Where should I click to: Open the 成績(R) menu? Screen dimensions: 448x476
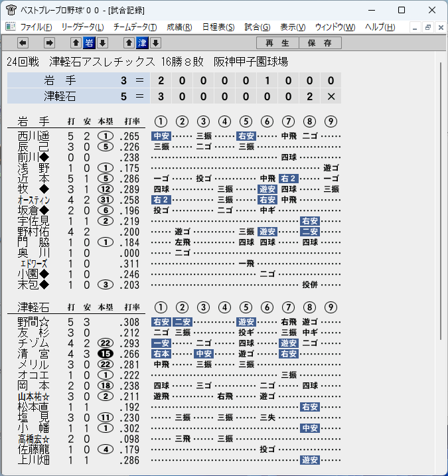pyautogui.click(x=179, y=27)
